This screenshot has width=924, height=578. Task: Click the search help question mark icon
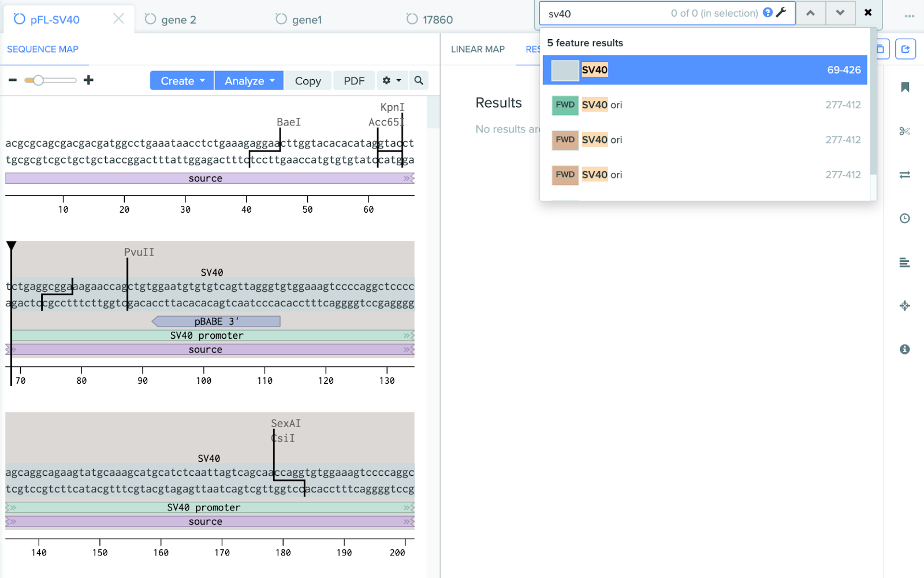[767, 13]
